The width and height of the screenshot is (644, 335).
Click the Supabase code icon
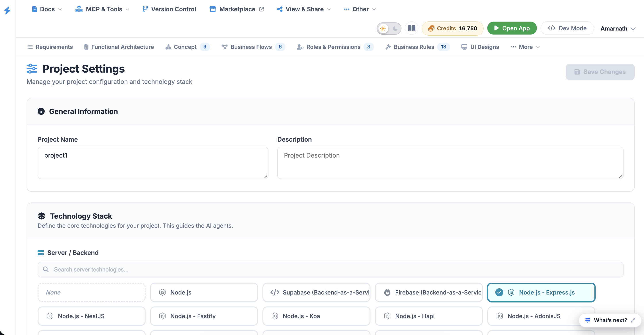click(x=275, y=292)
